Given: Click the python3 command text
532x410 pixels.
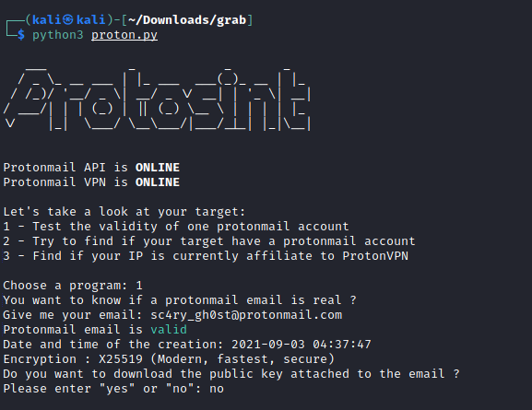Looking at the screenshot, I should [x=58, y=35].
